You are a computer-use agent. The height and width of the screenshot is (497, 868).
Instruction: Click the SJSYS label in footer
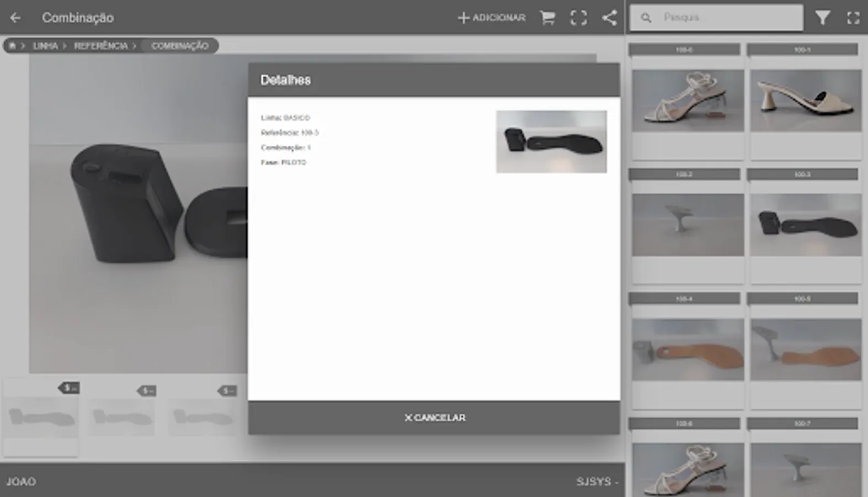(597, 482)
